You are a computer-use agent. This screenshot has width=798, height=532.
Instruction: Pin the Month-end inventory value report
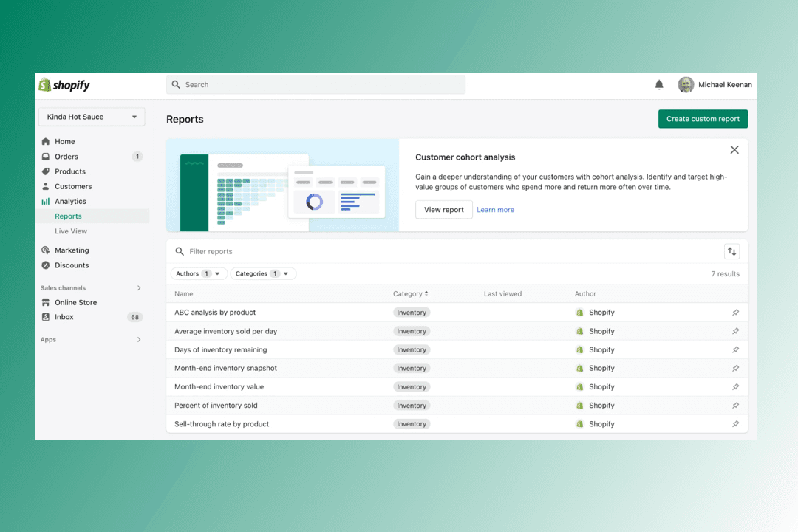tap(735, 387)
